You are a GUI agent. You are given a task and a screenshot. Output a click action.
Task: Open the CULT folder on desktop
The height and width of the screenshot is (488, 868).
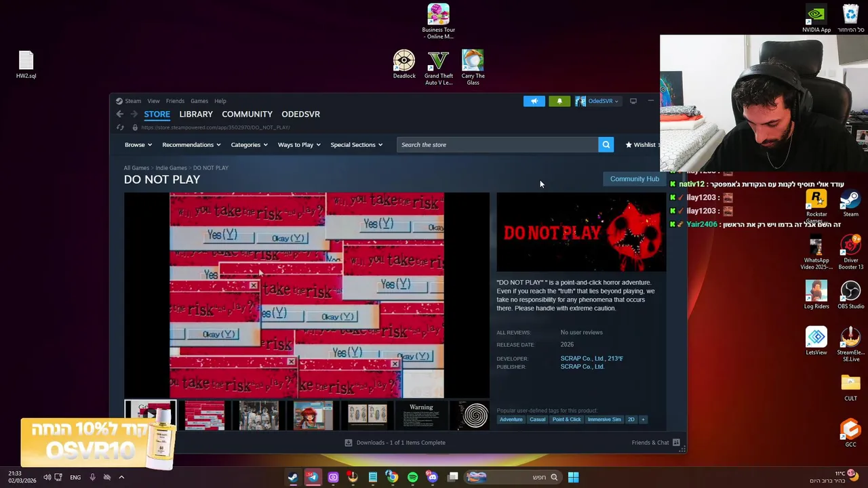click(x=850, y=388)
